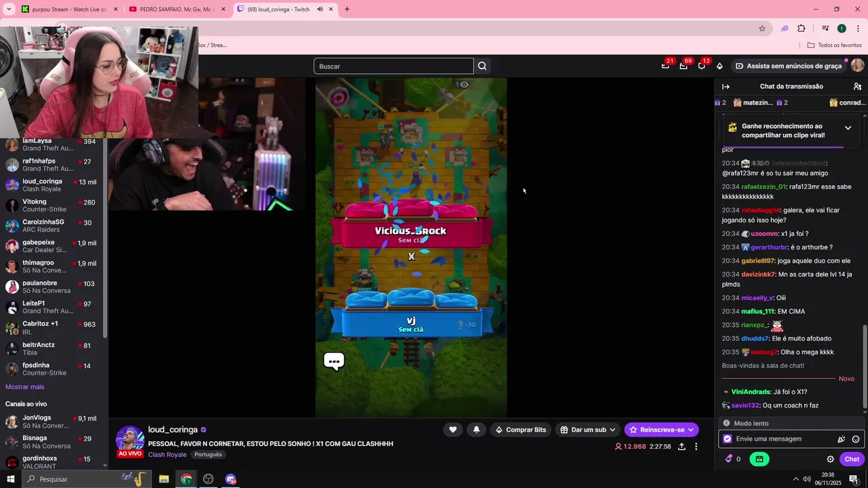Open the gabepeixe channel in sidebar
The image size is (868, 488).
[52, 246]
